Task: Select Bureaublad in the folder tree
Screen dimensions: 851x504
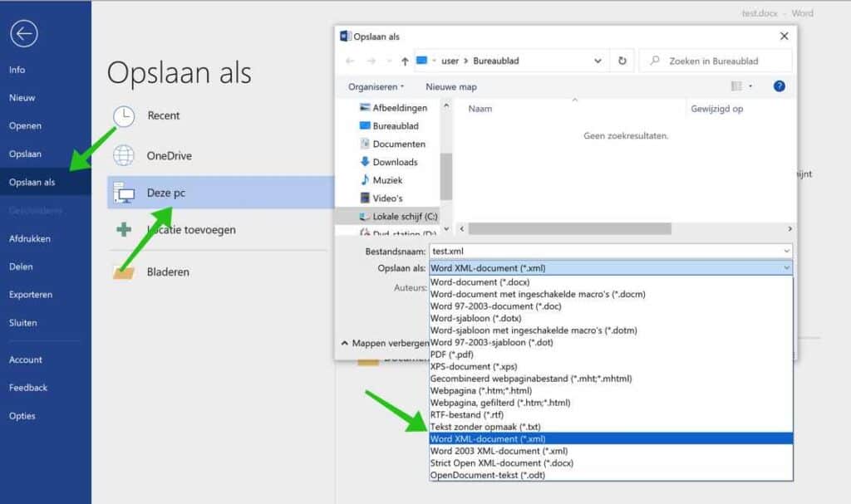Action: pos(389,126)
